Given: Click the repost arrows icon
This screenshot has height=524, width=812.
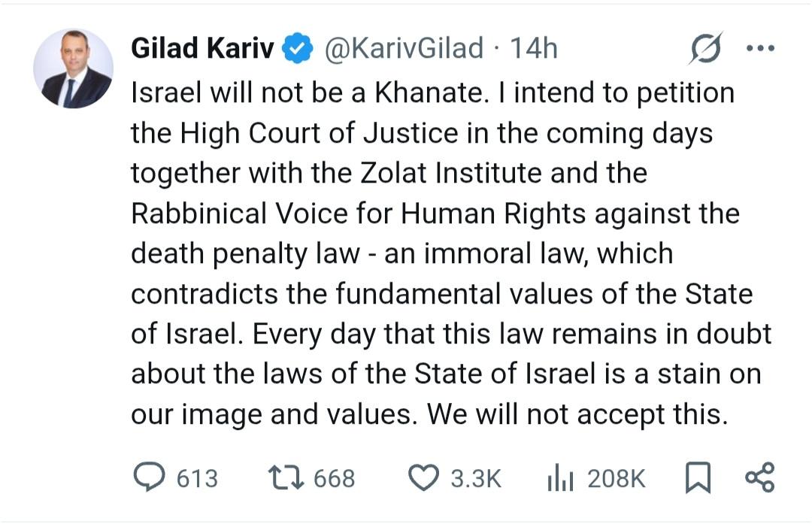Looking at the screenshot, I should pyautogui.click(x=286, y=478).
